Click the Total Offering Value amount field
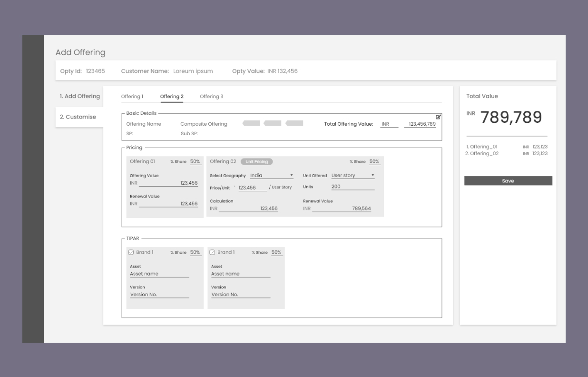This screenshot has height=377, width=588. [420, 124]
